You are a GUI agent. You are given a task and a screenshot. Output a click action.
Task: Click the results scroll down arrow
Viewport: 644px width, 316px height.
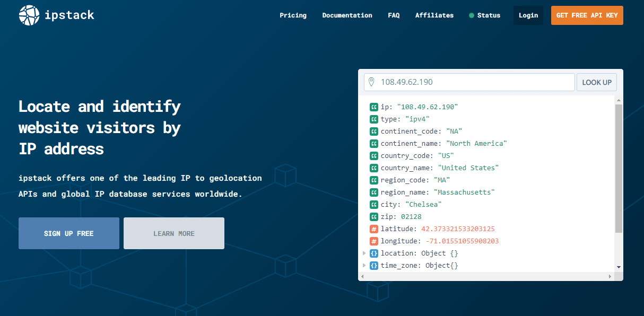pyautogui.click(x=619, y=267)
